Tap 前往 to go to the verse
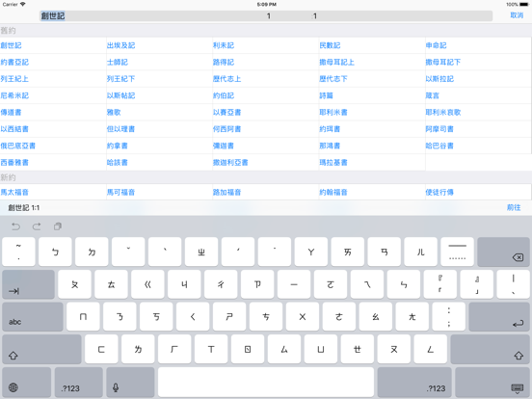 514,207
